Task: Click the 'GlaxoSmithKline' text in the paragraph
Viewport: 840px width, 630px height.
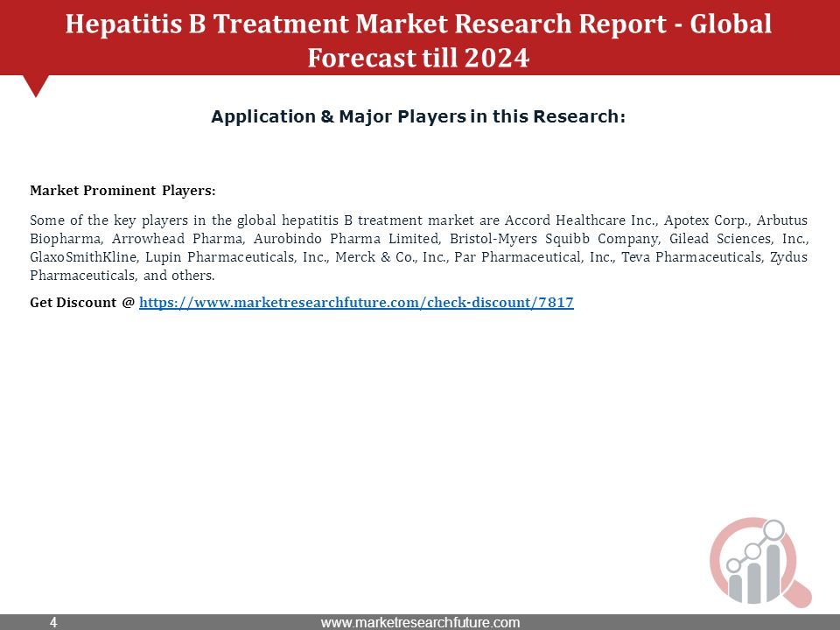Action: pos(84,257)
